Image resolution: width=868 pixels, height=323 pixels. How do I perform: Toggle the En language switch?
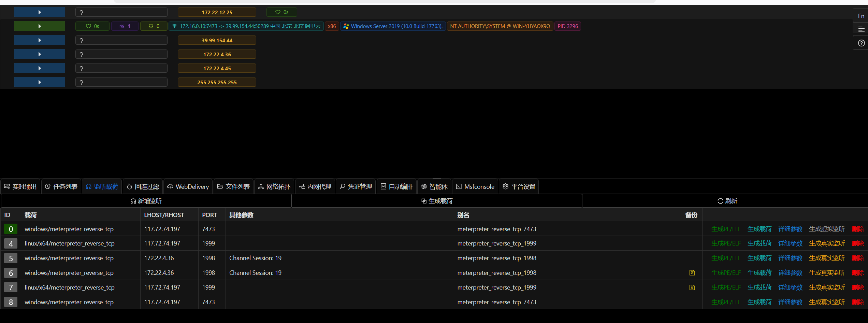point(861,16)
